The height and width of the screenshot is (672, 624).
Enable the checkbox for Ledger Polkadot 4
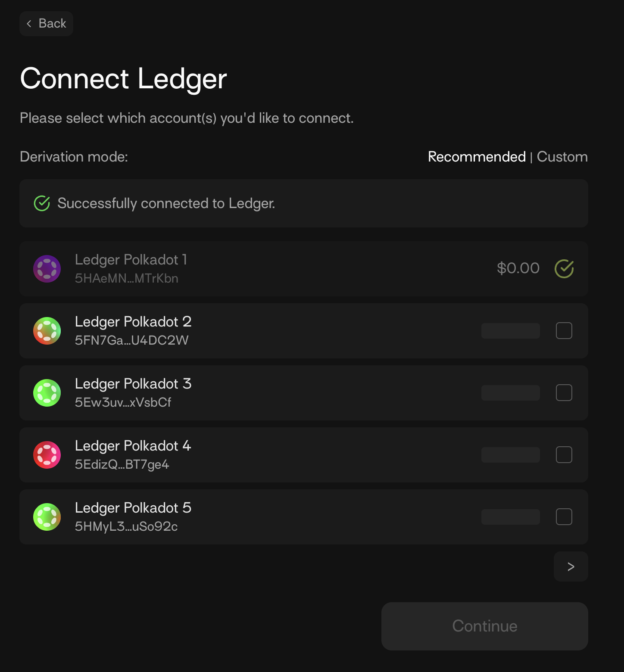pyautogui.click(x=564, y=454)
